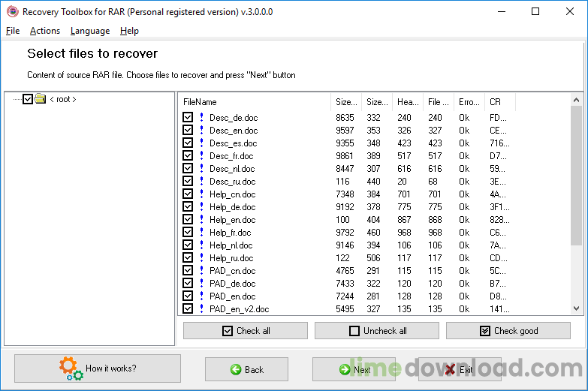Click the exclamation icon next to PAD_en.doc
588x391 pixels.
[201, 296]
